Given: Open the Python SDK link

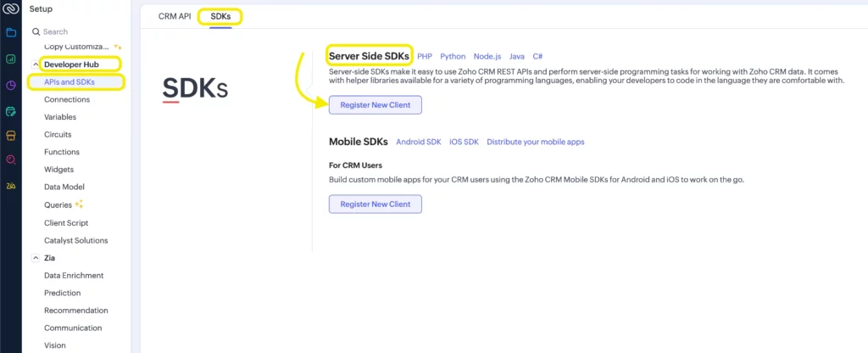Looking at the screenshot, I should tap(453, 57).
